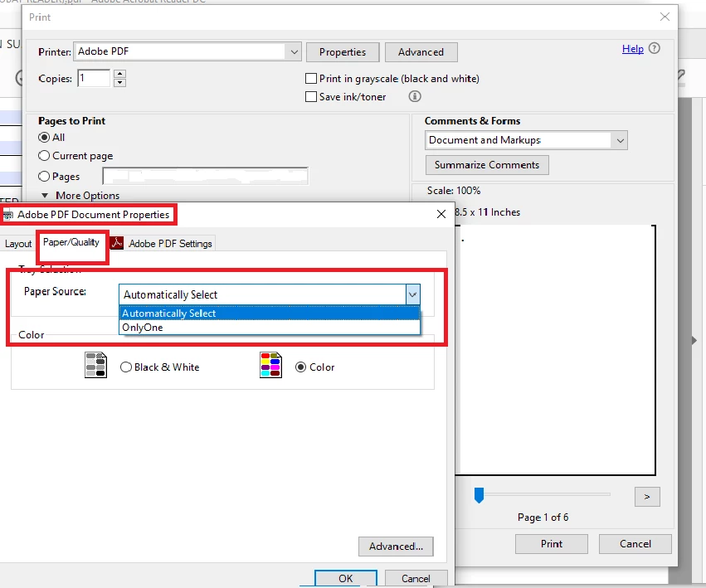
Task: Go to next preview page button
Action: pos(647,497)
